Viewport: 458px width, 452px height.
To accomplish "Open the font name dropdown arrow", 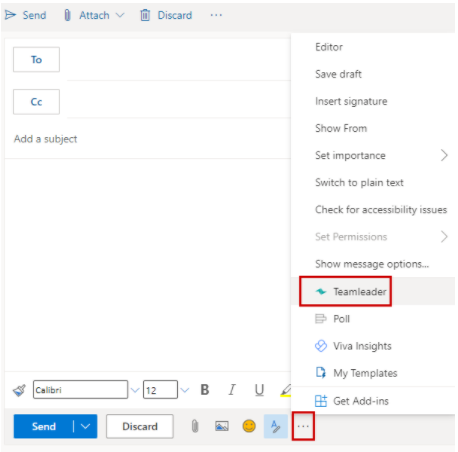I will coord(135,390).
